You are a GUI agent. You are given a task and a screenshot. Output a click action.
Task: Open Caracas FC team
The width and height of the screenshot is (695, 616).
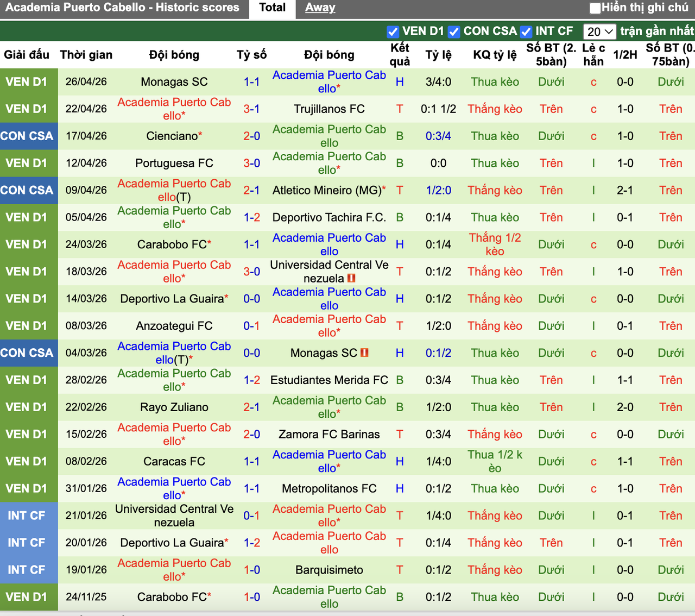174,462
